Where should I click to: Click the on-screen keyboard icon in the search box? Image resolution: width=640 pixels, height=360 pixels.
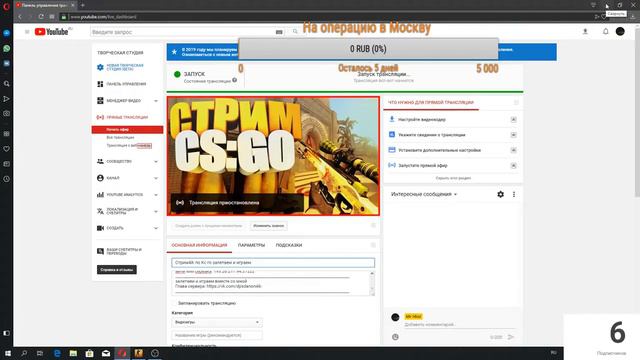coord(279,32)
